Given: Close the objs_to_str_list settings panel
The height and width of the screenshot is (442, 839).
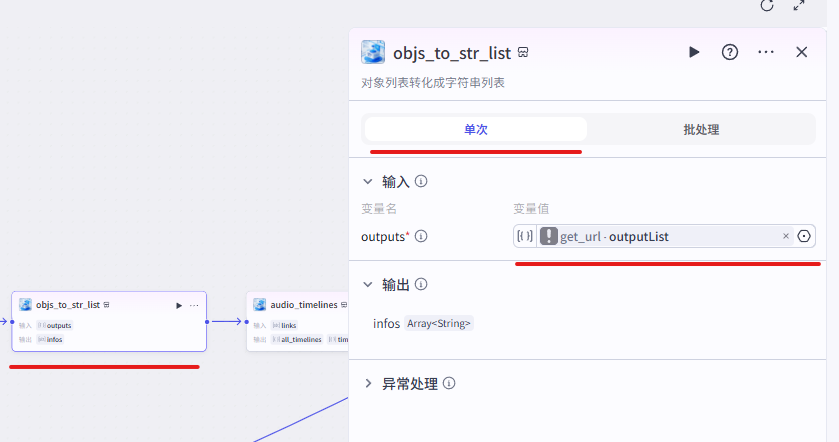Looking at the screenshot, I should point(802,52).
